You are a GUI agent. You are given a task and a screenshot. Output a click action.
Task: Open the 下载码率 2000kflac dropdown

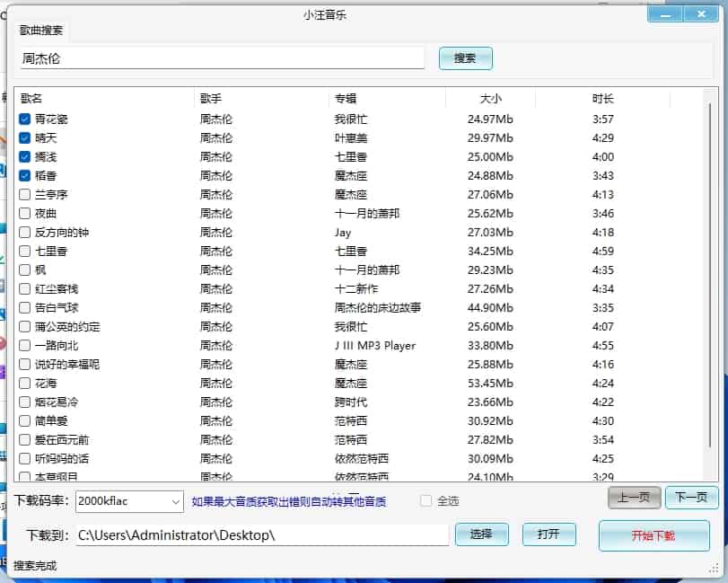click(x=129, y=501)
